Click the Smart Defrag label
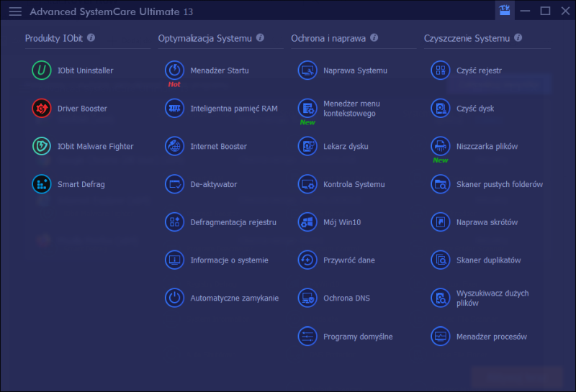This screenshot has width=576, height=392. pos(81,184)
